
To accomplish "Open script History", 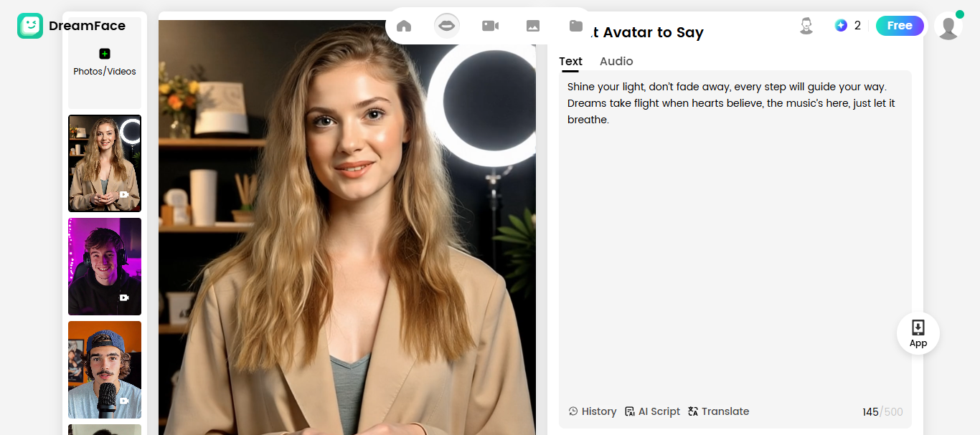I will (593, 411).
